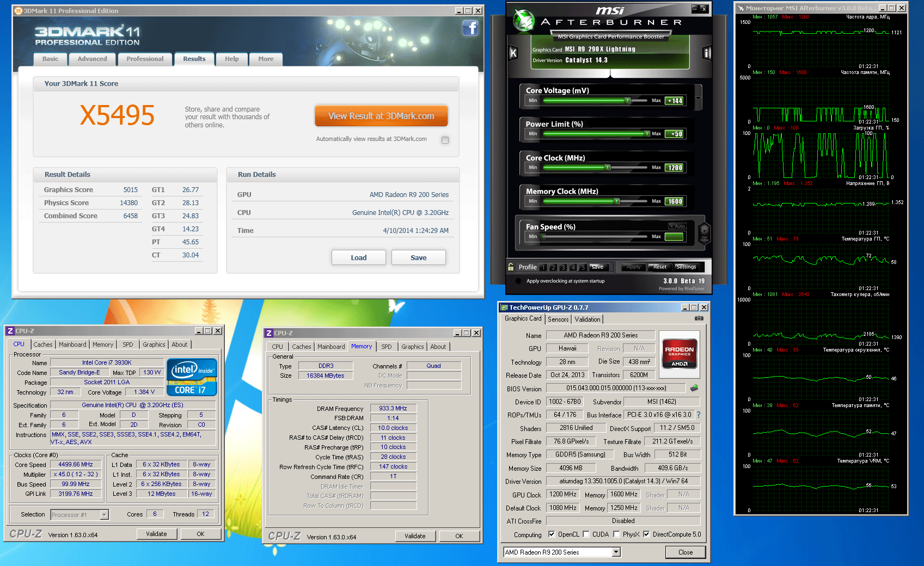This screenshot has height=566, width=924.
Task: Toggle Apply overclocking at system startup
Action: pyautogui.click(x=518, y=281)
